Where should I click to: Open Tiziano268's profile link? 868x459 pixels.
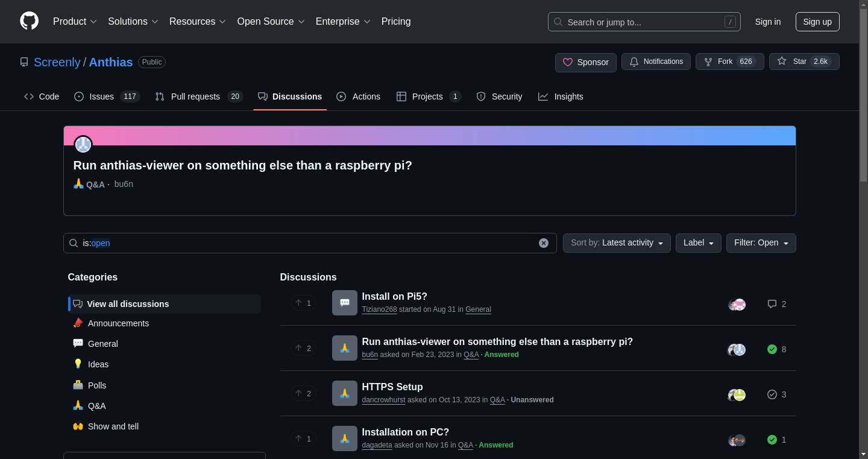(x=379, y=309)
